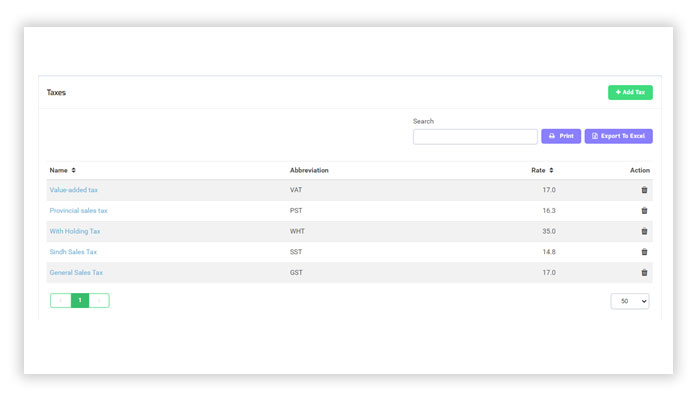Screen dimensions: 700x396
Task: Delete the Value-added tax row
Action: pyautogui.click(x=644, y=190)
